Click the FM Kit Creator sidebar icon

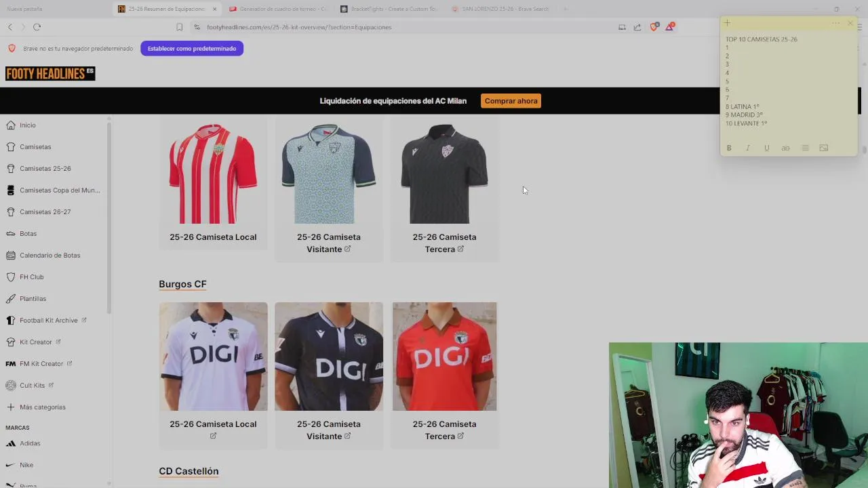click(x=10, y=363)
